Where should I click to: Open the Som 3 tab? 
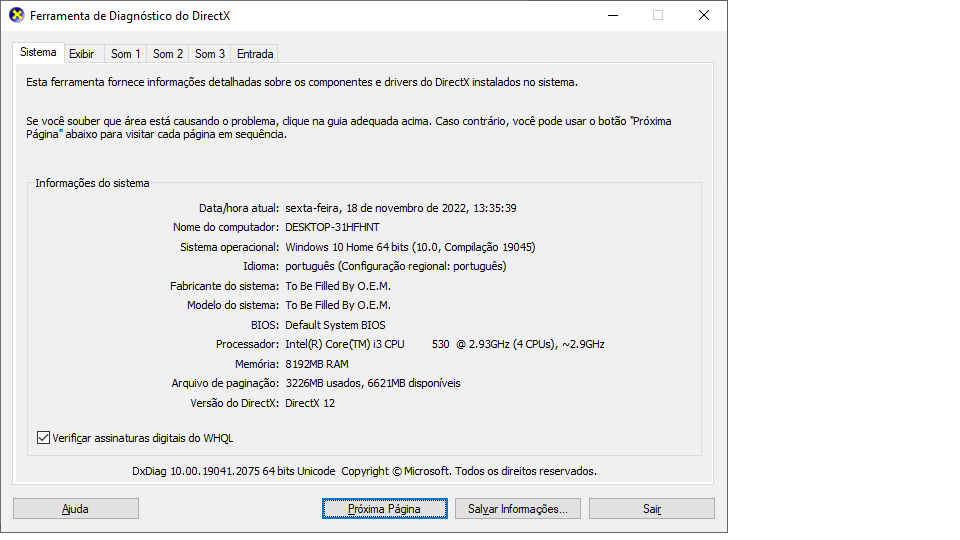click(210, 54)
